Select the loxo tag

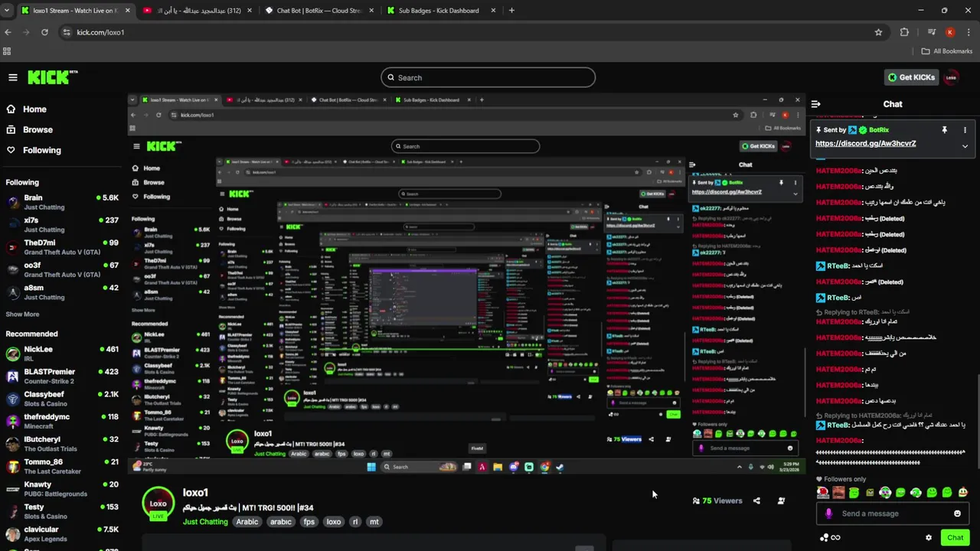click(x=334, y=522)
